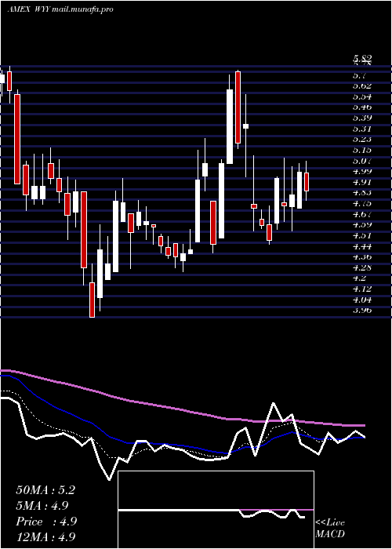The height and width of the screenshot is (549, 392).
Task: Click the lowest red candle near 3.96
Action: pos(92,300)
